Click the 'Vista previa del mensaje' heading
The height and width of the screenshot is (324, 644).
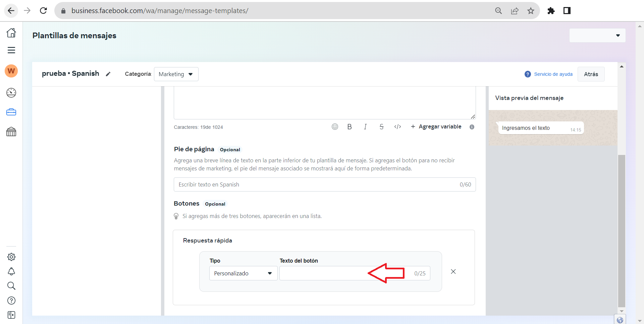click(529, 98)
